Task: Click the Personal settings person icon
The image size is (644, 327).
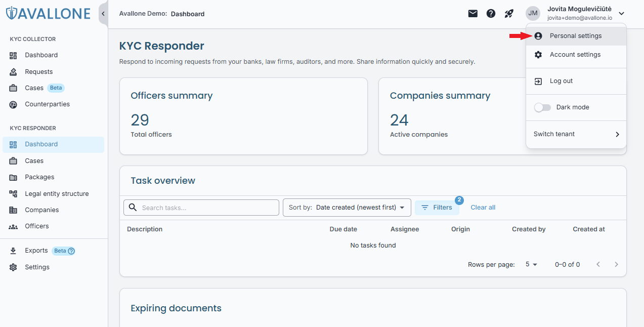Action: coord(538,36)
